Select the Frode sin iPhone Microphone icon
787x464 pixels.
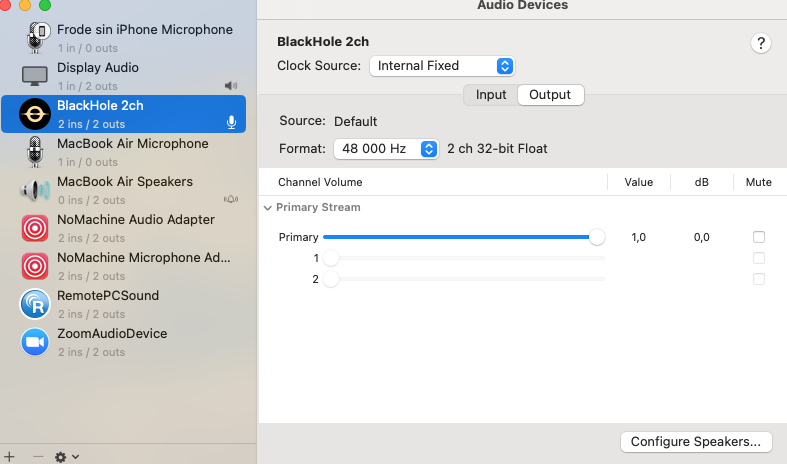click(x=35, y=38)
